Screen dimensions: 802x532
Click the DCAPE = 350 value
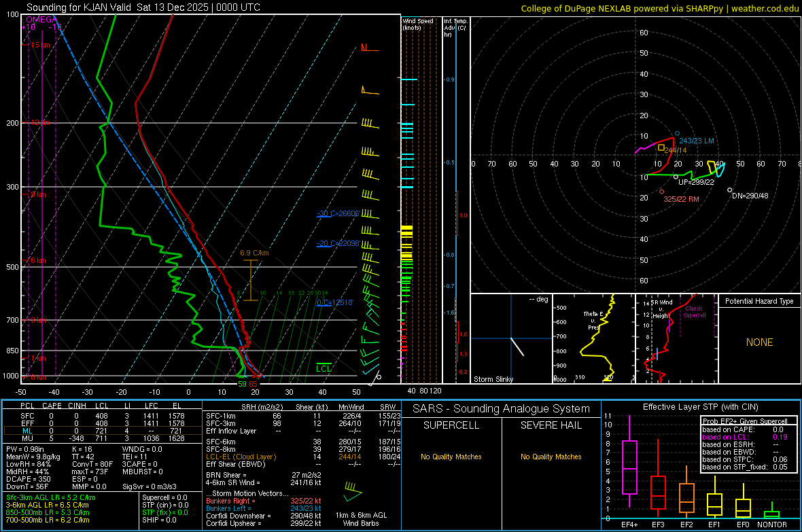coord(28,479)
